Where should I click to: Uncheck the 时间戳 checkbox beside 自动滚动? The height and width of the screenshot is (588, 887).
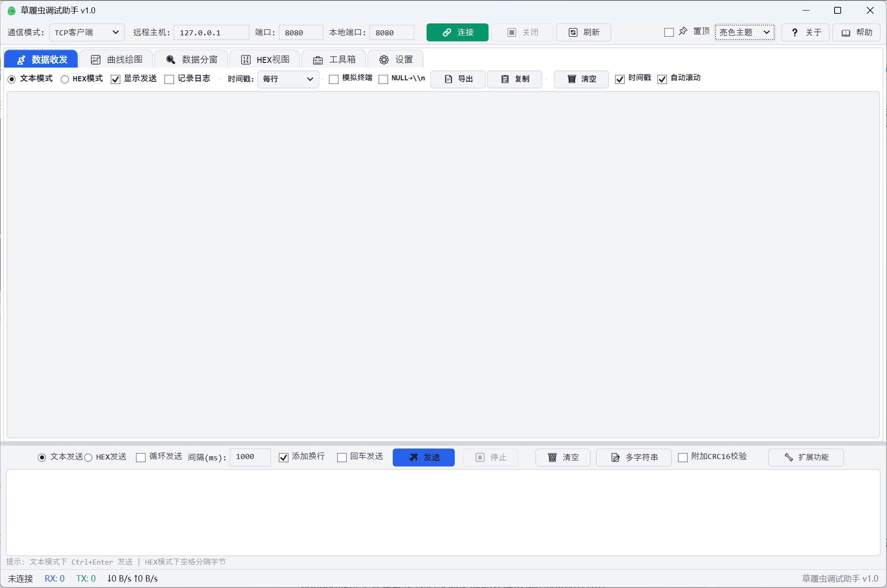click(620, 79)
